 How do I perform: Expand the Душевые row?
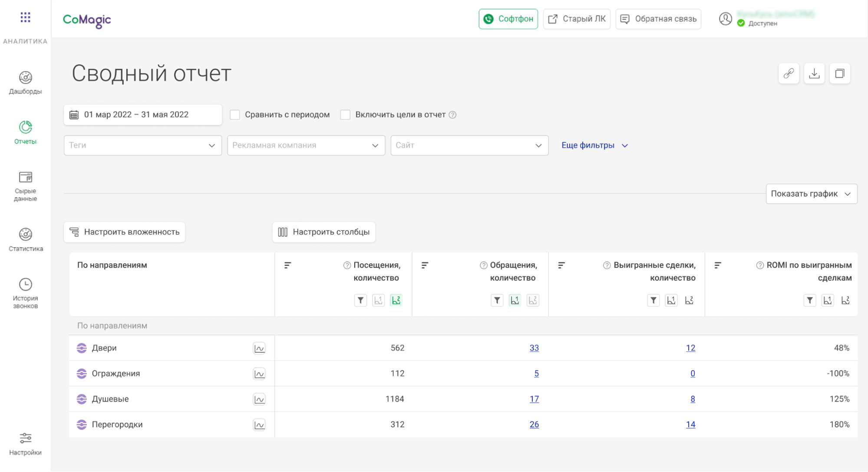pyautogui.click(x=82, y=399)
